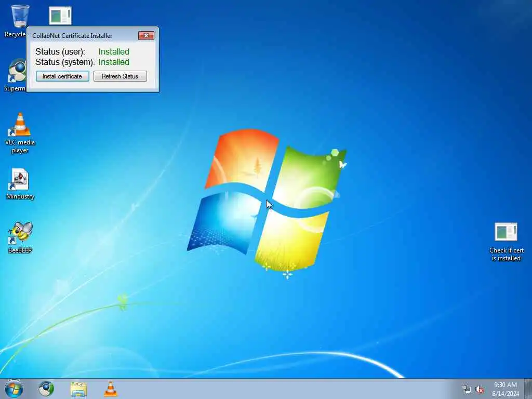Viewport: 532px width, 399px height.
Task: Open Windows Explorer from the taskbar
Action: (x=79, y=389)
